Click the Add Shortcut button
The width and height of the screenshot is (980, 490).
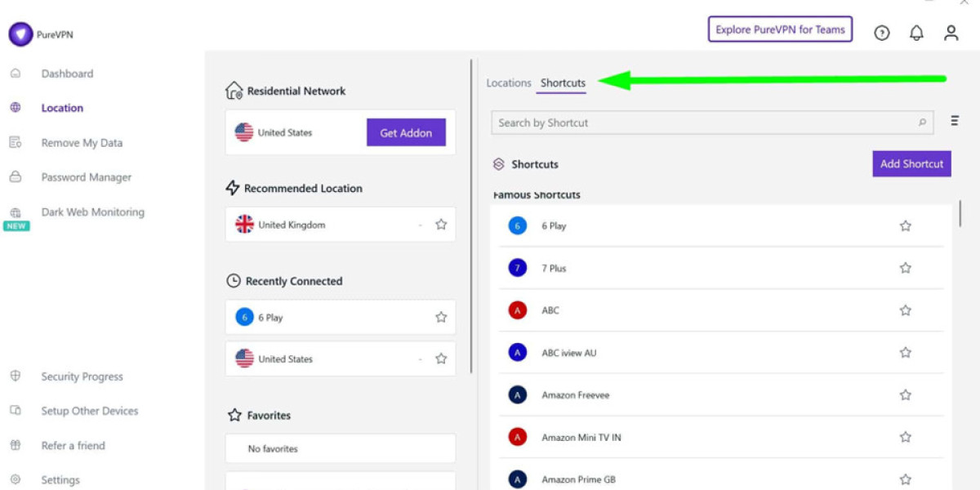911,163
